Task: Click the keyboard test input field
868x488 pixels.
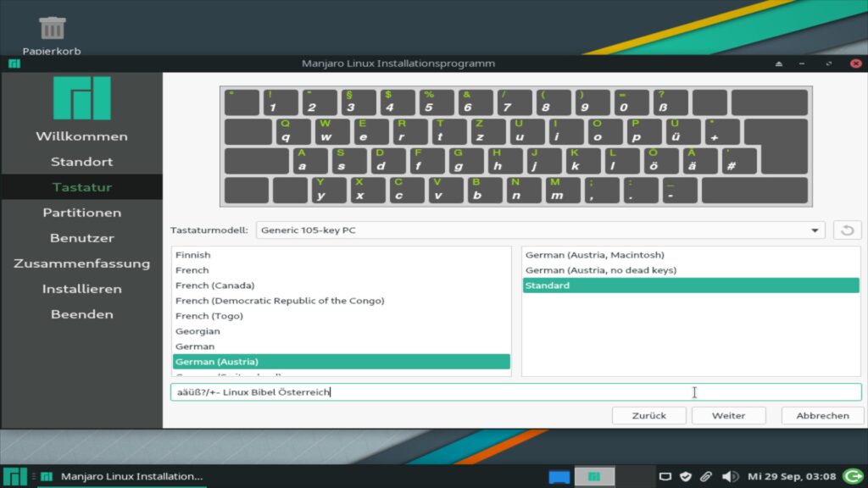Action: 516,392
